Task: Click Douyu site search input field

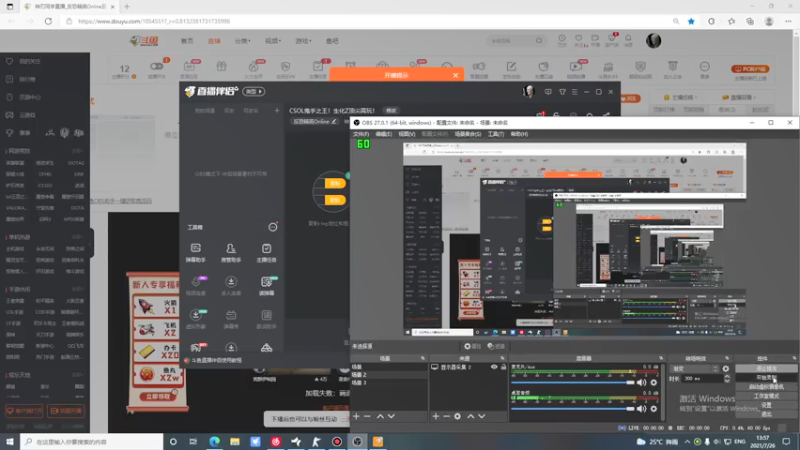Action: [x=510, y=41]
